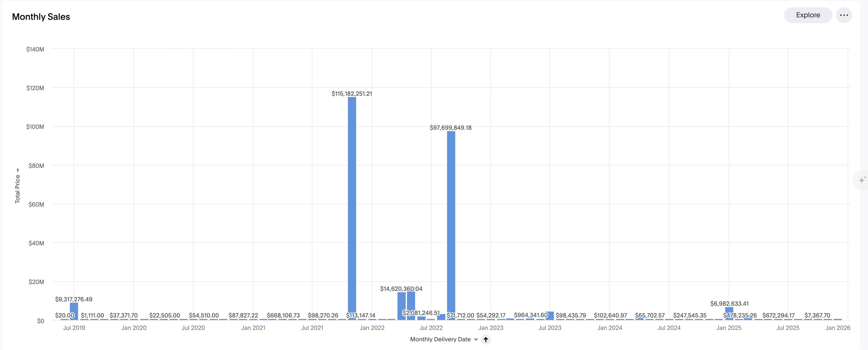This screenshot has width=868, height=350.
Task: Open the AI sparkle assistant icon
Action: 861,180
